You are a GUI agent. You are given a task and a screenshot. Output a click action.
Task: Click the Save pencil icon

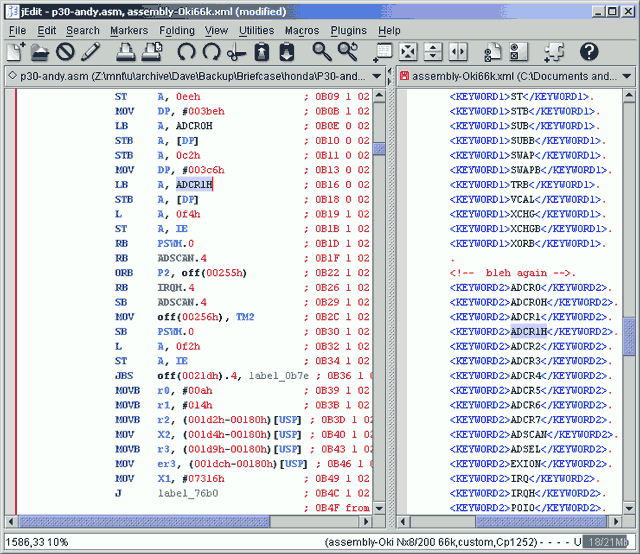click(91, 52)
